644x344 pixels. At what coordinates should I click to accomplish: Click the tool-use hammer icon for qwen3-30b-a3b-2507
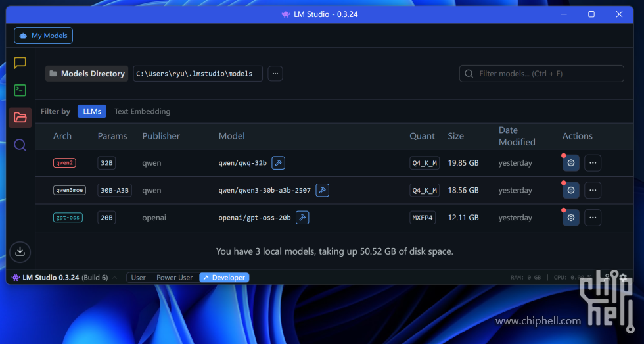coord(323,190)
